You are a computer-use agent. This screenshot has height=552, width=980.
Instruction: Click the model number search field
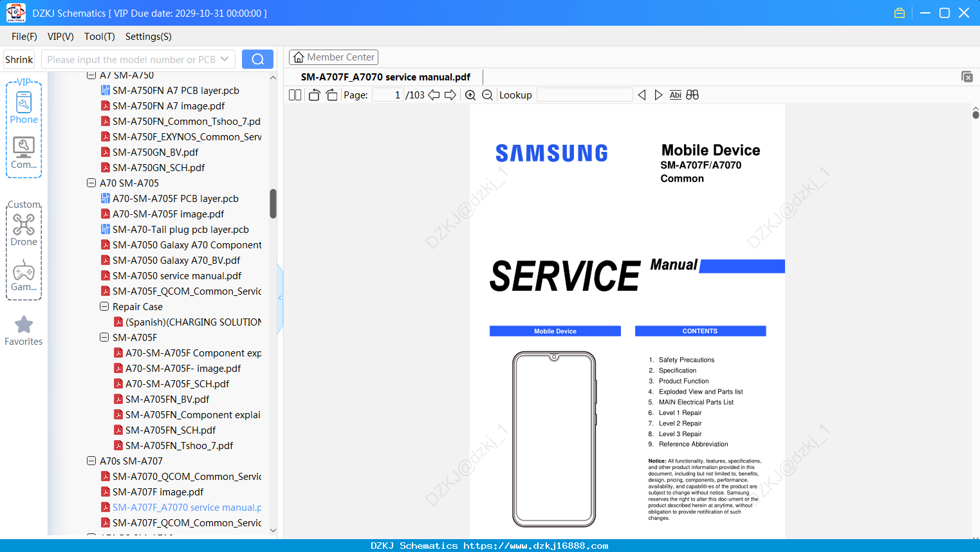131,59
